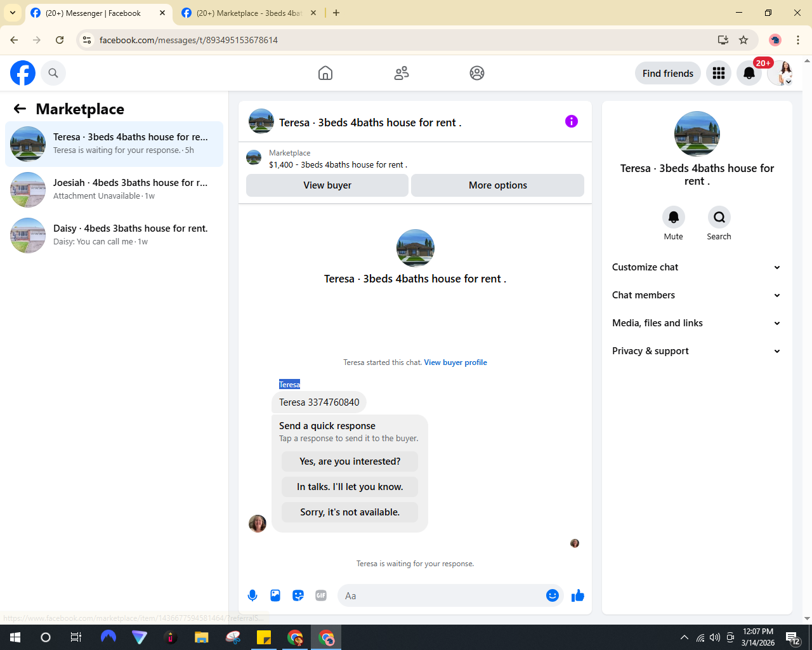Viewport: 812px width, 650px height.
Task: Bookmark this page with the star
Action: click(x=743, y=40)
